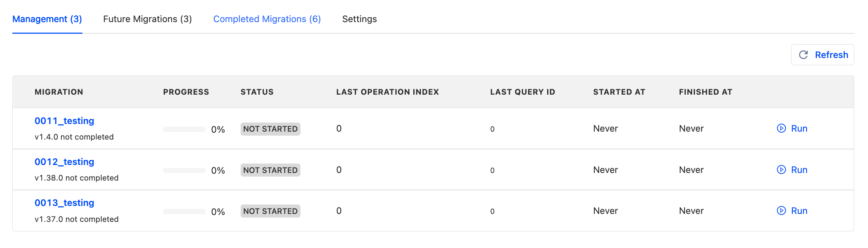The height and width of the screenshot is (248, 868).
Task: Click the PROGRESS column header
Action: coord(186,92)
